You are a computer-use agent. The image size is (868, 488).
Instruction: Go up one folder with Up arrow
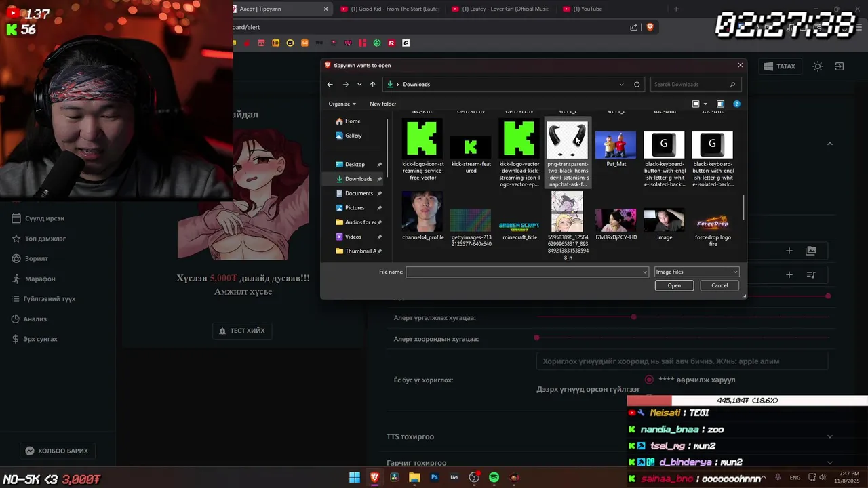point(372,85)
